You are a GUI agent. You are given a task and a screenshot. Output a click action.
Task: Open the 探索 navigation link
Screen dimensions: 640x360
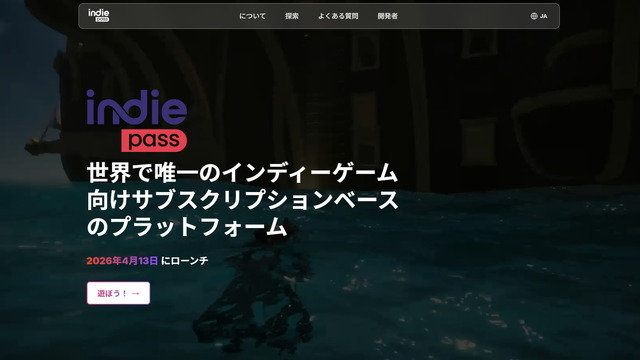click(x=292, y=16)
